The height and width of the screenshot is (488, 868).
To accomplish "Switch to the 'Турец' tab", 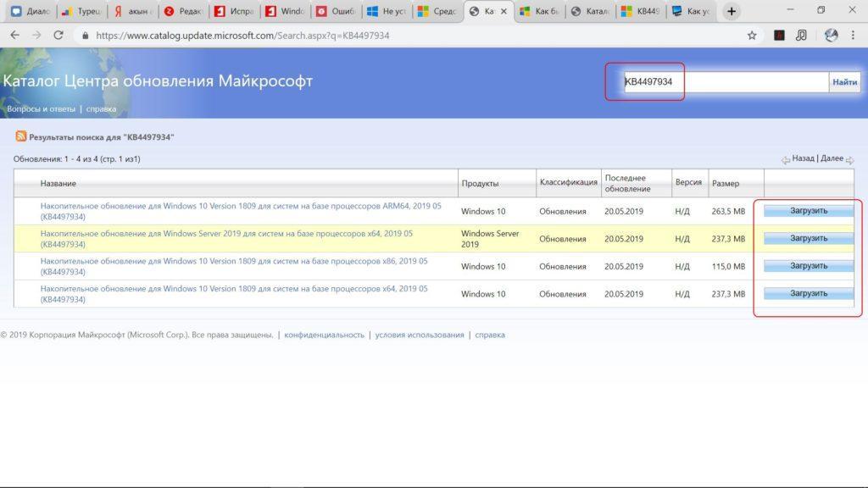I will [81, 11].
